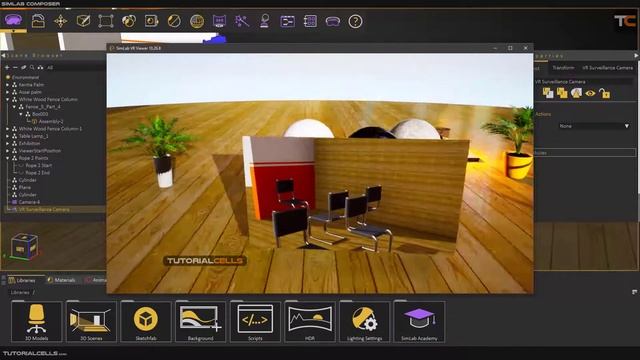Open the Scripts library
Screen dimensions: 640x360
pyautogui.click(x=255, y=322)
